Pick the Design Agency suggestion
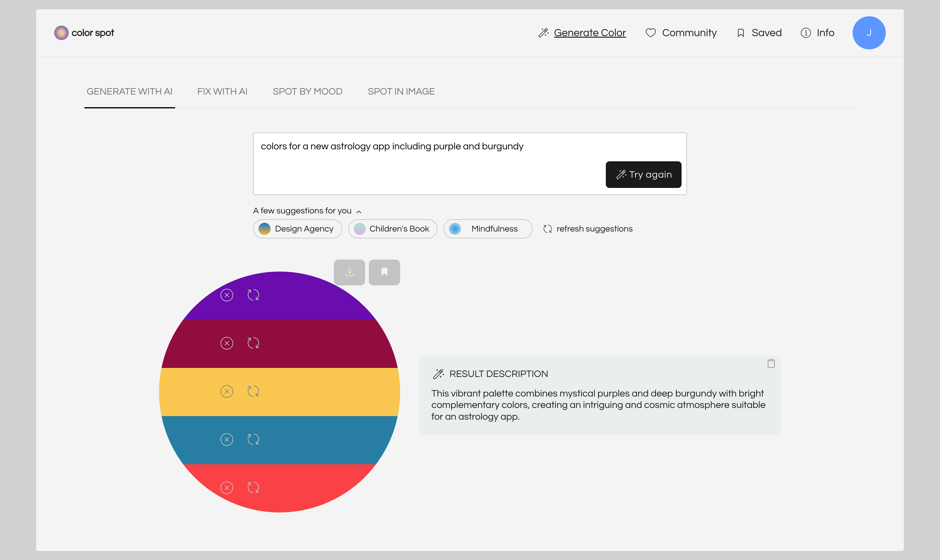The height and width of the screenshot is (560, 940). (x=297, y=229)
